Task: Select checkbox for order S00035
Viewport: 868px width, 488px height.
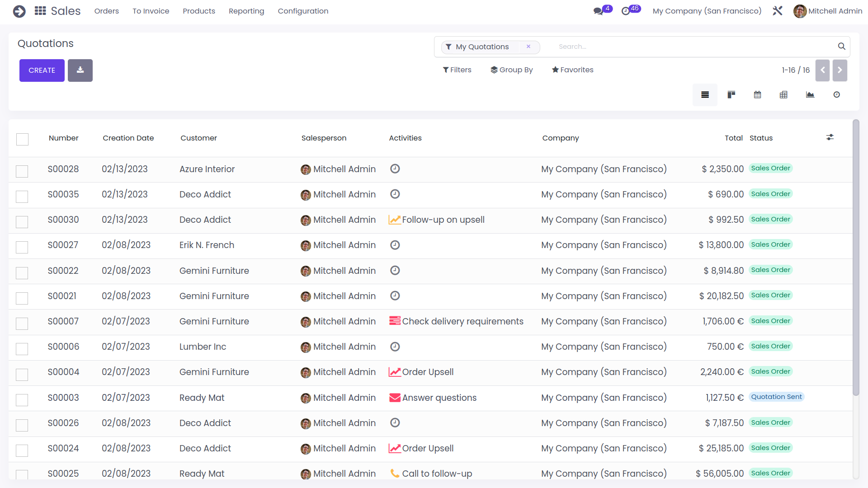Action: [x=22, y=197]
